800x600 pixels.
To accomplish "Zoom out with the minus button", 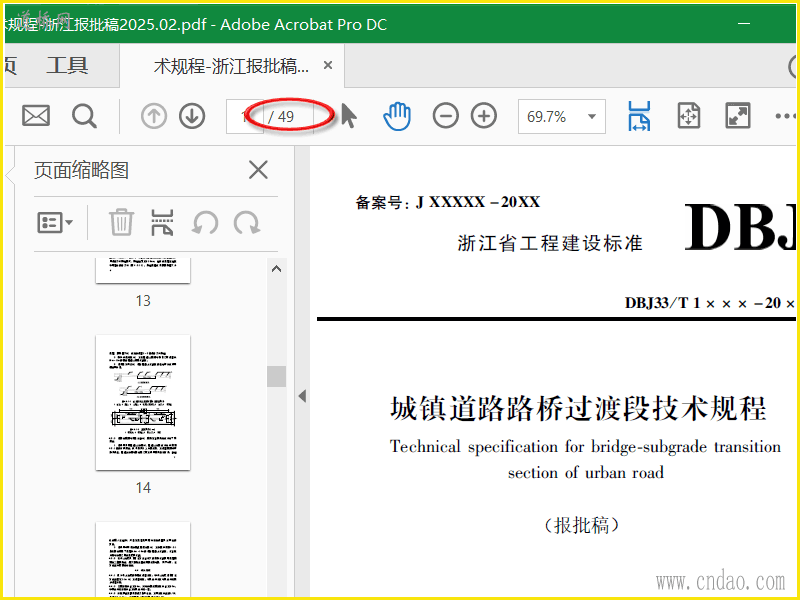I will (445, 116).
